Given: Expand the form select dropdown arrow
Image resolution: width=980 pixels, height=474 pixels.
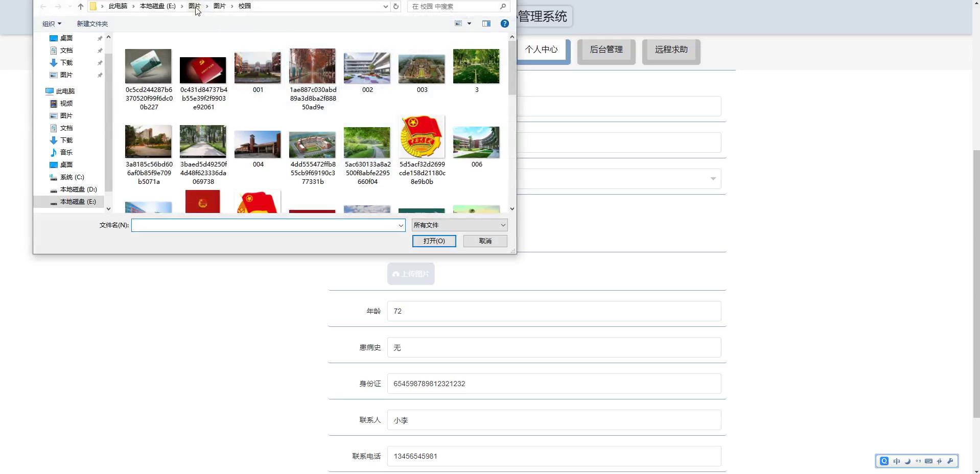Looking at the screenshot, I should click(713, 179).
